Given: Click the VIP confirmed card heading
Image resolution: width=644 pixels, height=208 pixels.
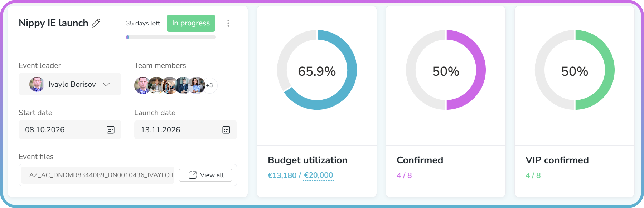Looking at the screenshot, I should 557,160.
